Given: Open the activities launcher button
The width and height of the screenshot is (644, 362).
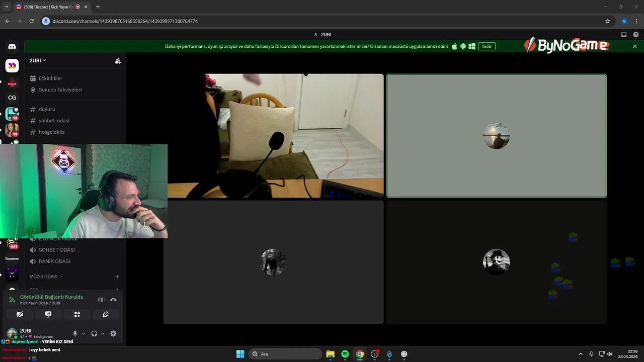Looking at the screenshot, I should 77,314.
